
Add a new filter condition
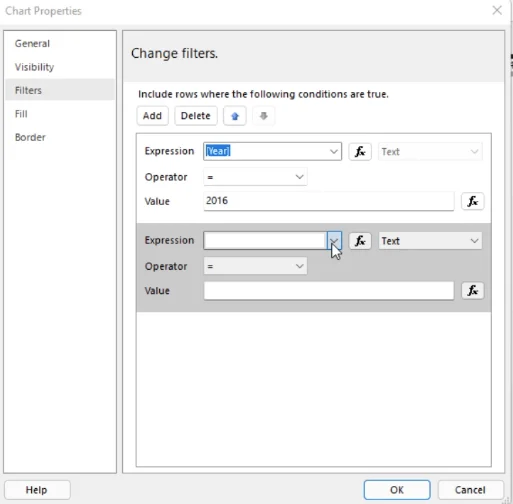click(152, 116)
